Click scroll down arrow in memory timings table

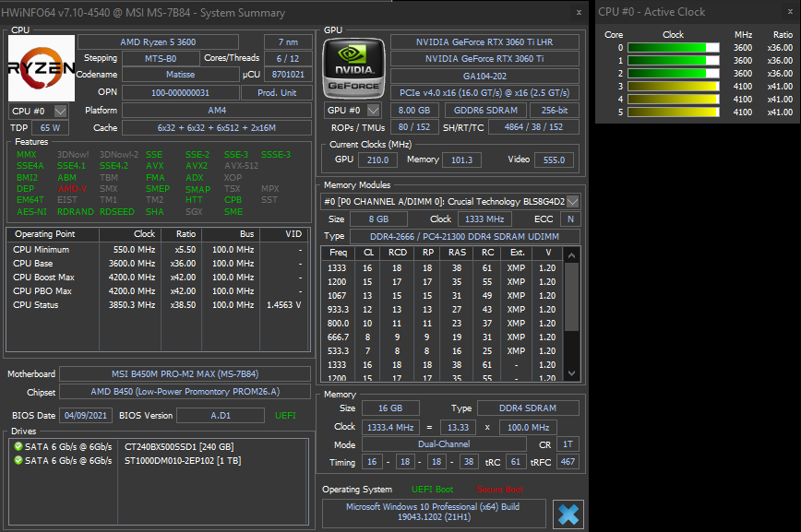tap(571, 373)
